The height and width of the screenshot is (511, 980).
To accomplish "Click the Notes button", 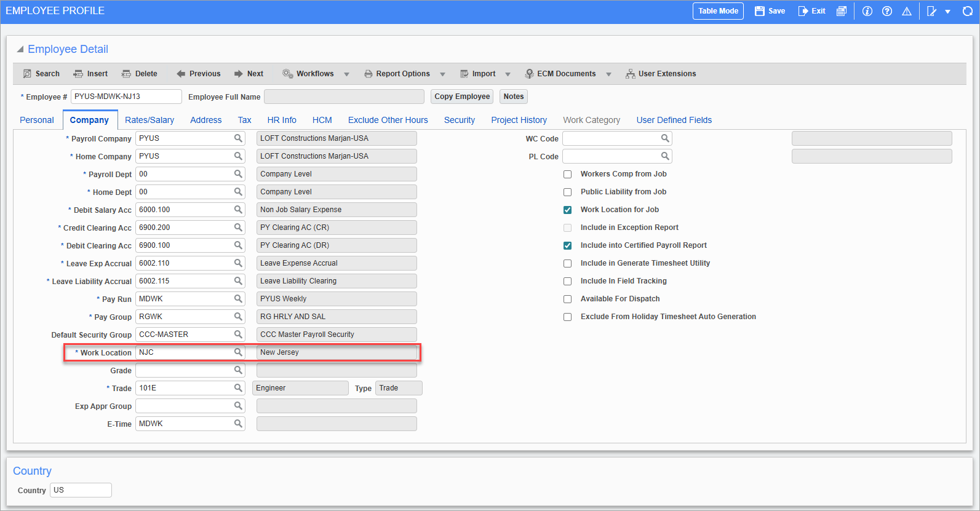I will tap(514, 97).
